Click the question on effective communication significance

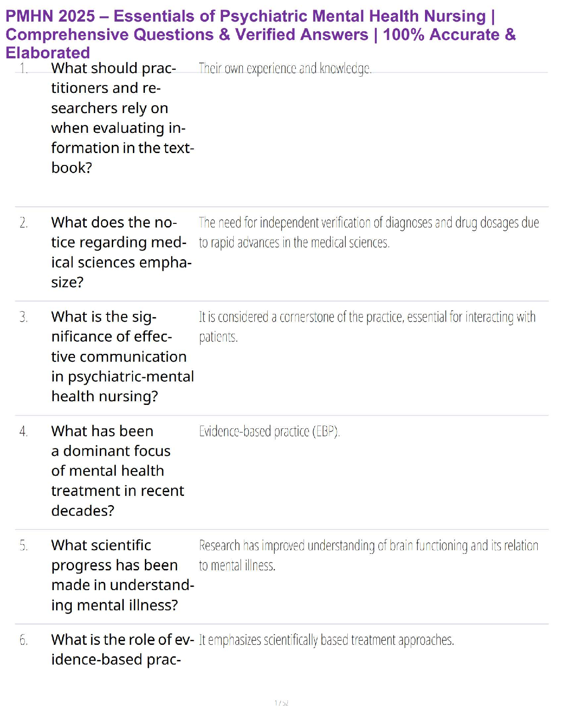pos(122,356)
